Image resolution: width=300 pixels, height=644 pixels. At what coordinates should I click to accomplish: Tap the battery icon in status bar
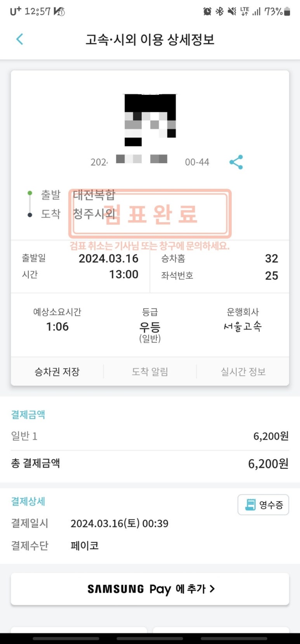click(287, 12)
